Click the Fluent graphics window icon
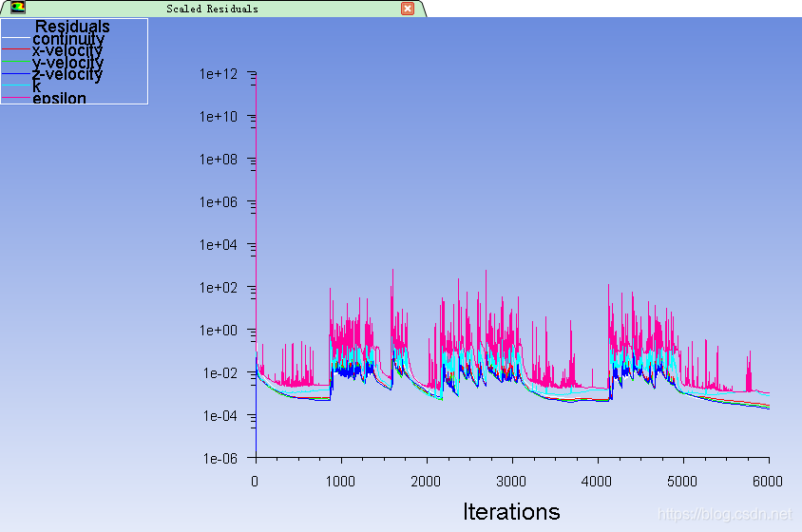Image resolution: width=802 pixels, height=532 pixels. 17,8
